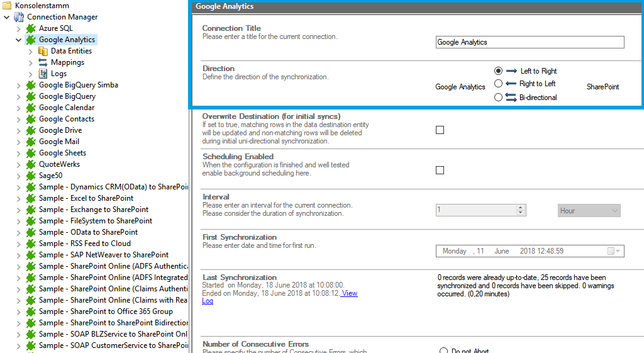Click the Connection Title text field

530,42
